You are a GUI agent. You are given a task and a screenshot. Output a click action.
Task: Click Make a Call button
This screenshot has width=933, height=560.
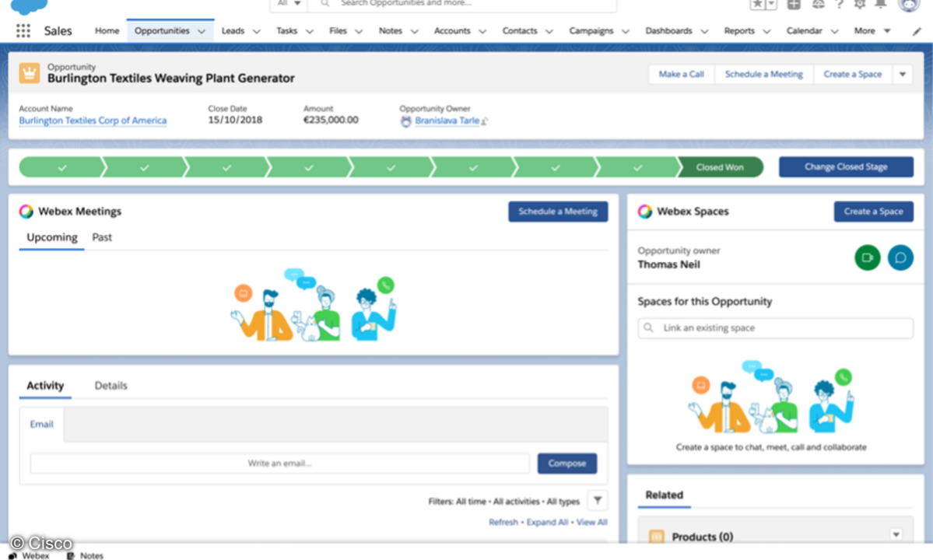tap(682, 75)
